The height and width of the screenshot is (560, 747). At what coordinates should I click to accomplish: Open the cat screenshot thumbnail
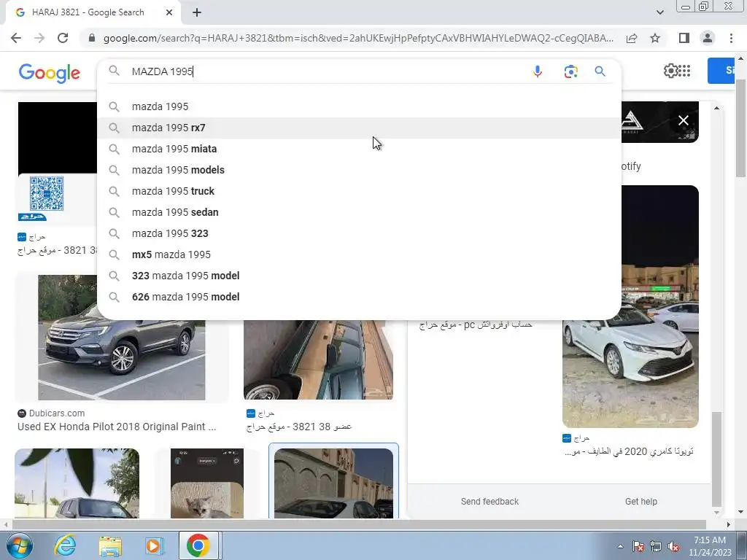[x=206, y=483]
